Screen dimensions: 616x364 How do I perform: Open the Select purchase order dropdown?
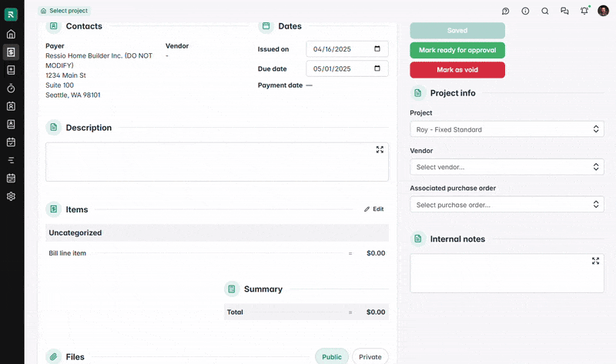(507, 205)
